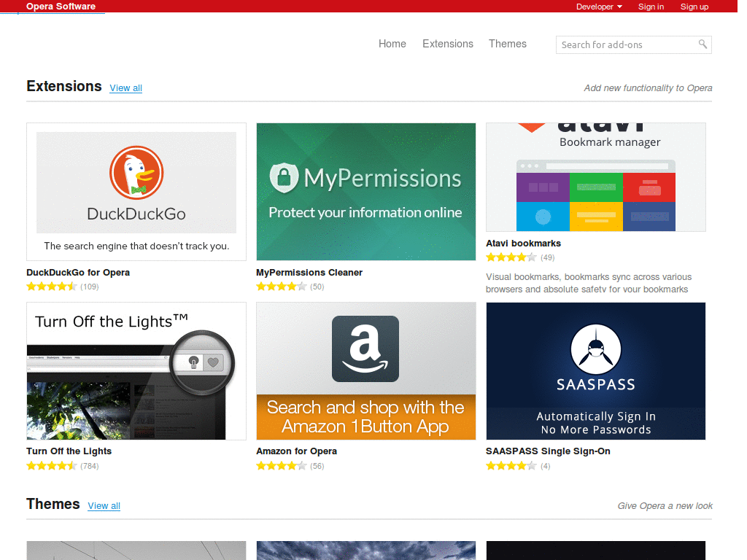The height and width of the screenshot is (560, 747).
Task: Click the Sign up link
Action: (694, 7)
